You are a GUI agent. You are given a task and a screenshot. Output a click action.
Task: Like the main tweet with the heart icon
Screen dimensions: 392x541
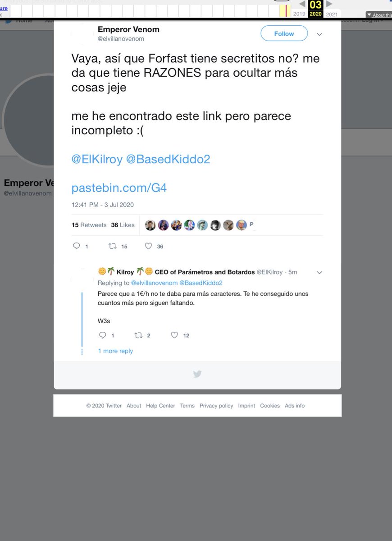coord(148,246)
